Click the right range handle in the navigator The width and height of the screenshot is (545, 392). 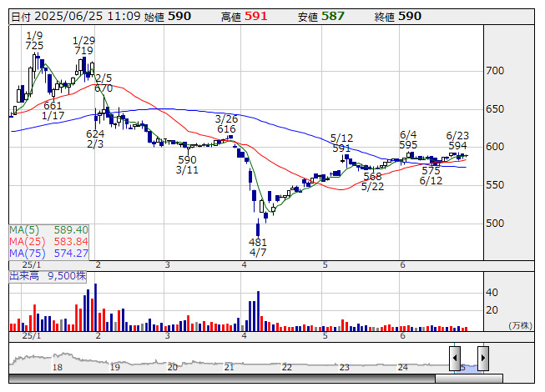482,357
